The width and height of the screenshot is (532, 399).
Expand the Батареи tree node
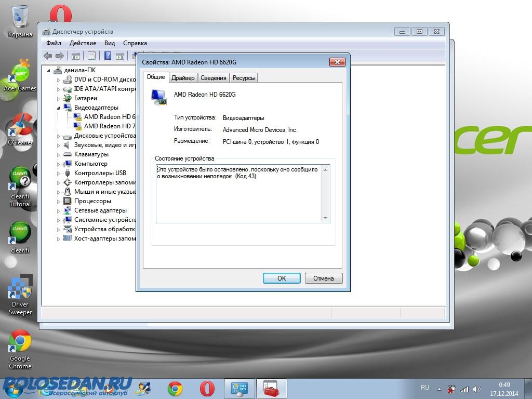[59, 98]
